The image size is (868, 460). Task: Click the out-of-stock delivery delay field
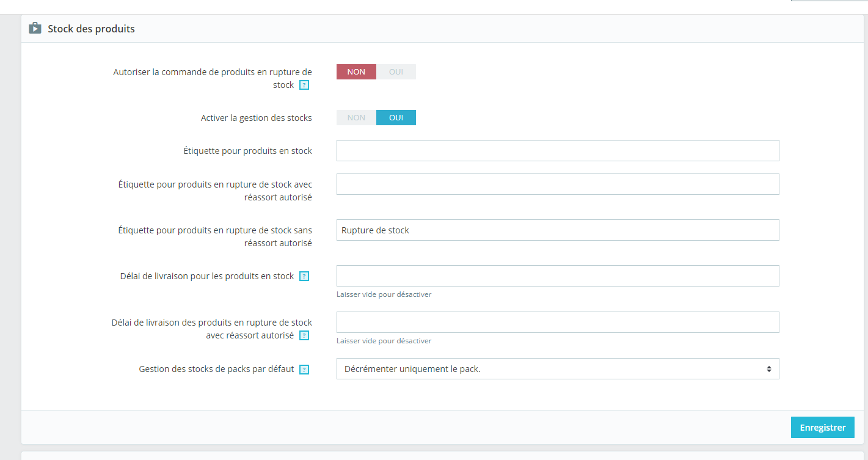coord(558,322)
